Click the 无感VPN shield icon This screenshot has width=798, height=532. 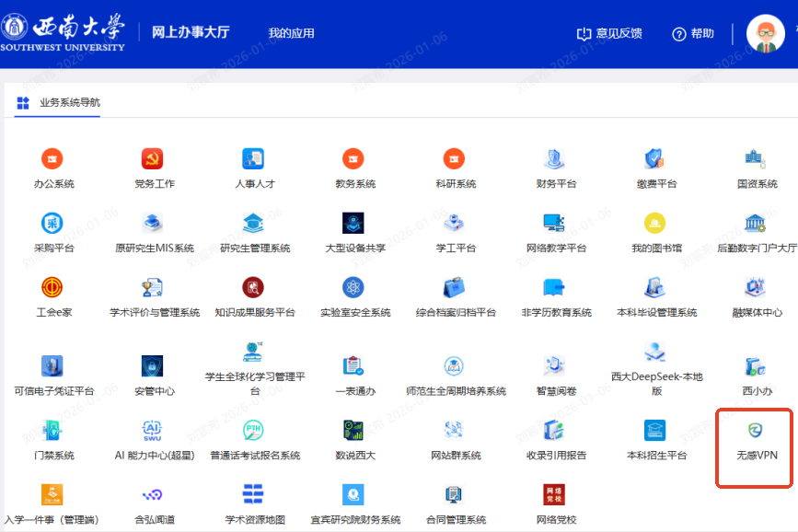pyautogui.click(x=755, y=430)
